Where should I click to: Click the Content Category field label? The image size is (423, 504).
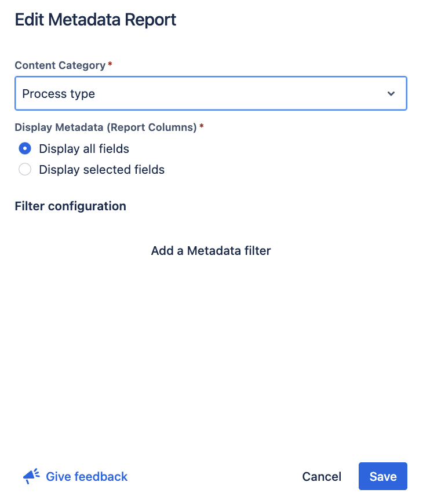(60, 65)
